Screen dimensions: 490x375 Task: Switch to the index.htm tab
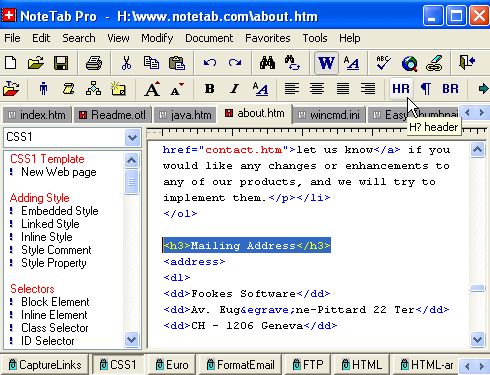[37, 115]
